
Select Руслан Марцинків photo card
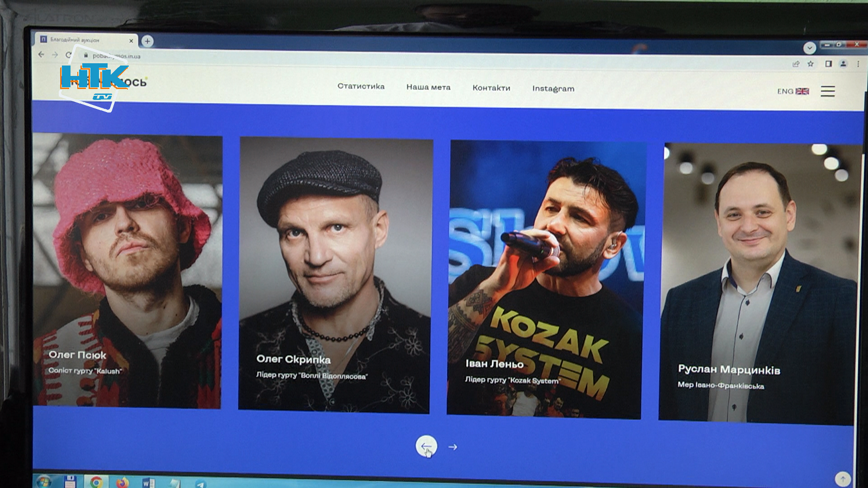(x=759, y=284)
